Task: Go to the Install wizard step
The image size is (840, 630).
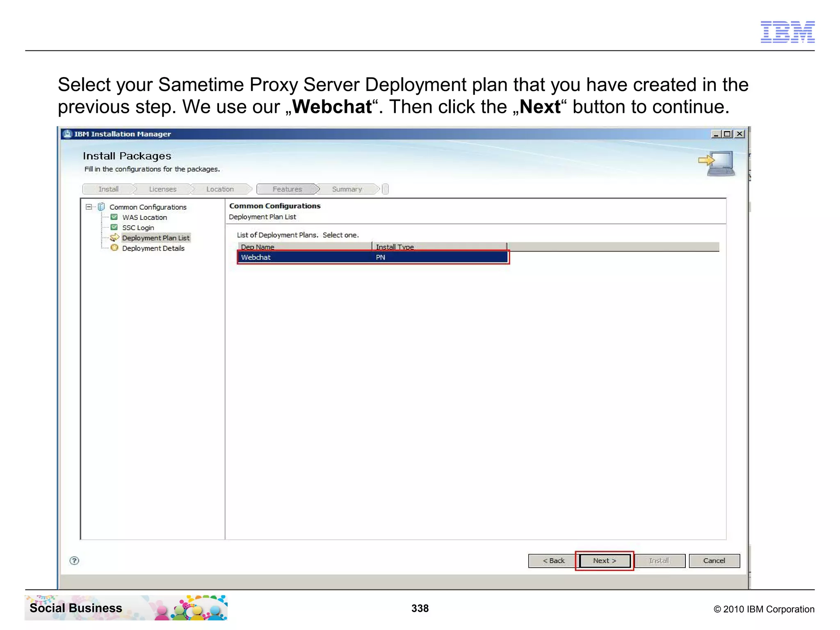Action: pos(108,189)
